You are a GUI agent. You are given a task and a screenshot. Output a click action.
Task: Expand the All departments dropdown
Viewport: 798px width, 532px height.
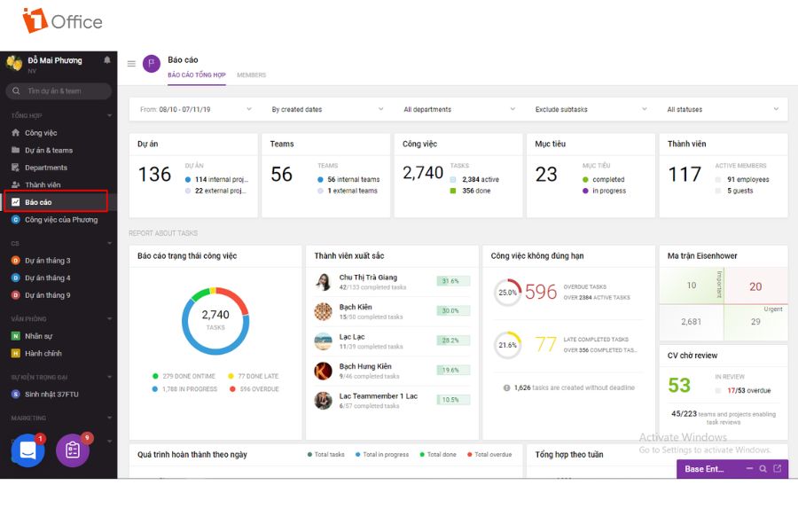[459, 109]
